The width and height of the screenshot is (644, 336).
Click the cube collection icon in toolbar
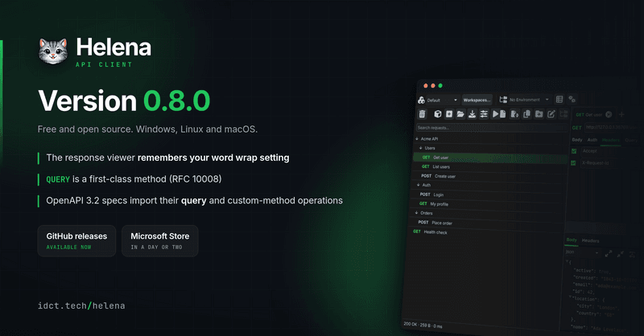(438, 114)
